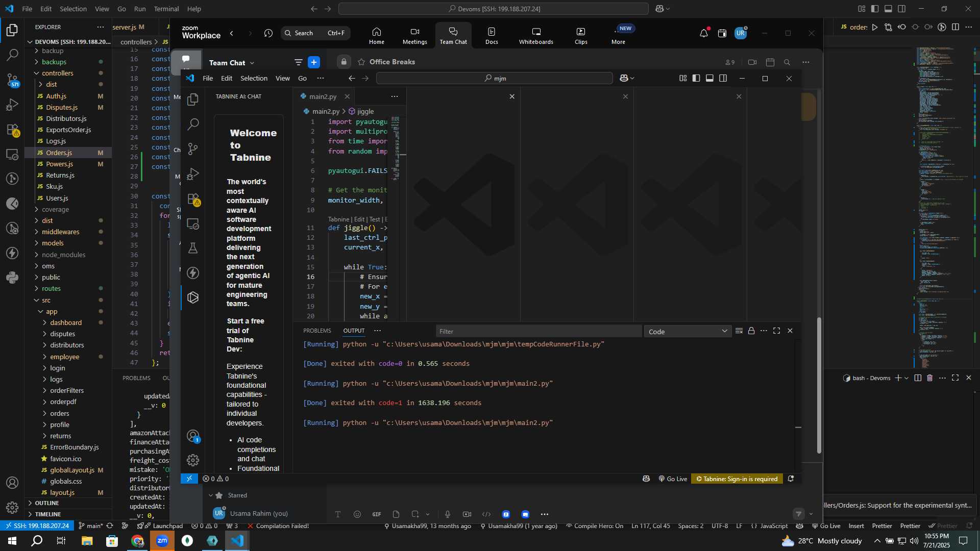
Task: Open Manage gear in shared VS Code window
Action: tap(193, 460)
